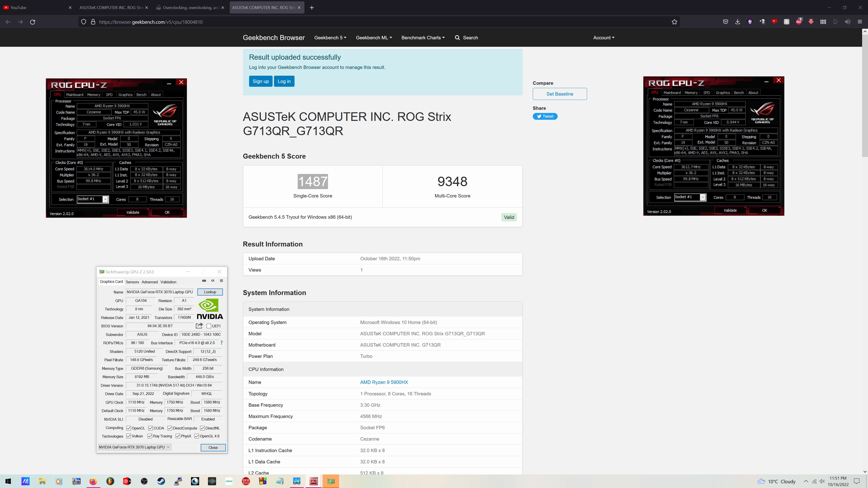Viewport: 868px width, 488px height.
Task: Toggle the Vulkan checkbox in GPU-Z
Action: pyautogui.click(x=128, y=436)
